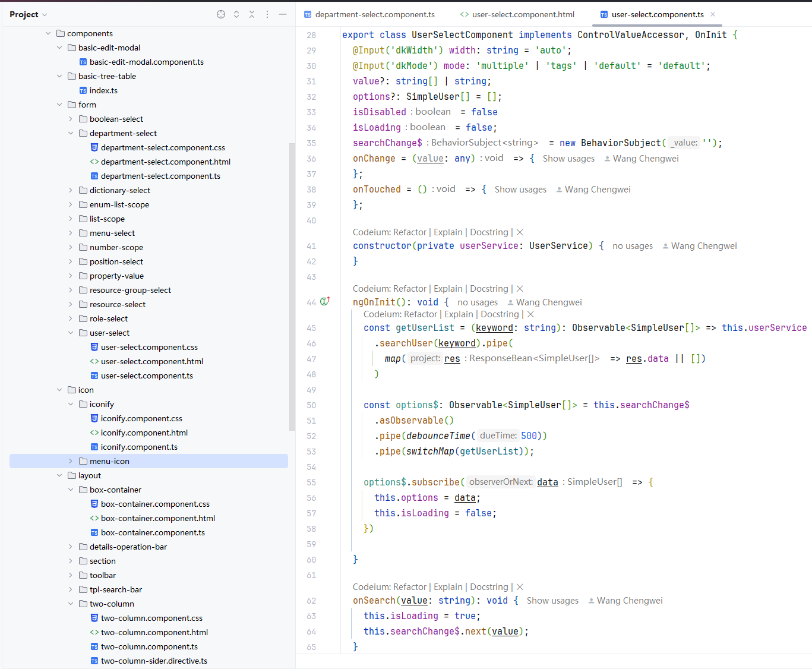Hide the Project panel with minimize icon
This screenshot has width=812, height=669.
(x=283, y=14)
